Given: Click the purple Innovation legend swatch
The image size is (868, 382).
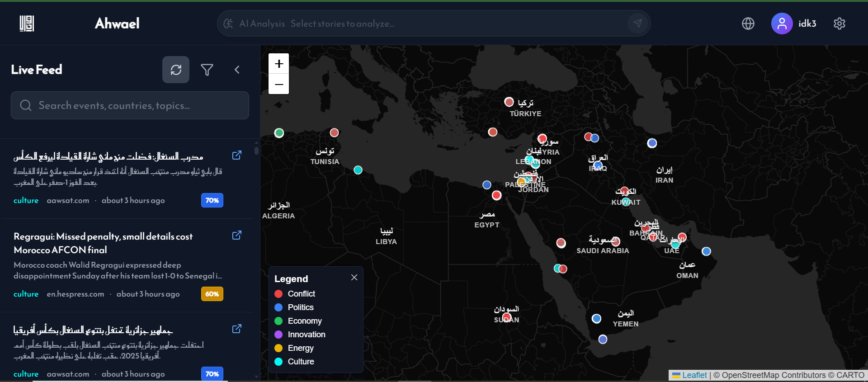Looking at the screenshot, I should [x=278, y=335].
